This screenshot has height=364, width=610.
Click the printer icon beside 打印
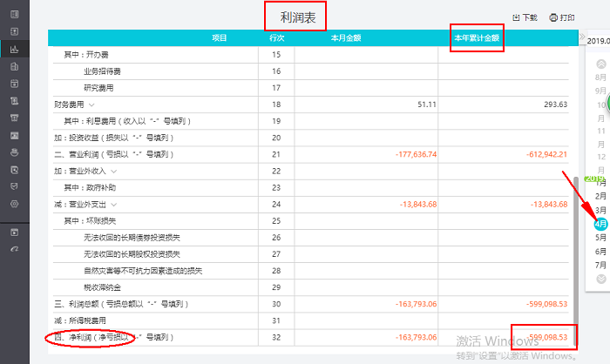[x=553, y=17]
